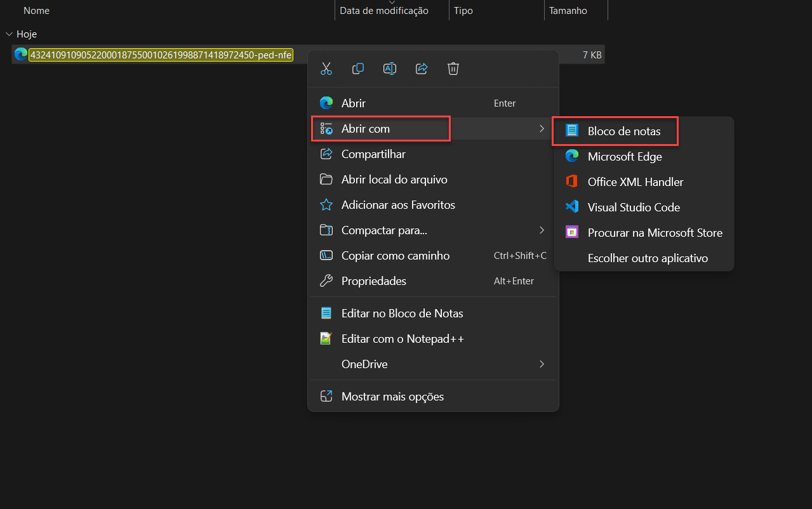The width and height of the screenshot is (812, 509).
Task: Choose Editar com o Notepad++
Action: (x=402, y=339)
